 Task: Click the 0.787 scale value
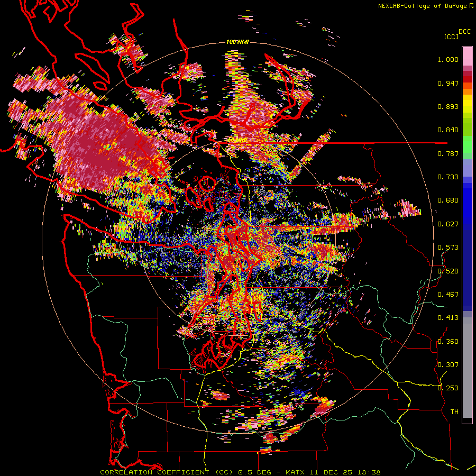pyautogui.click(x=448, y=153)
